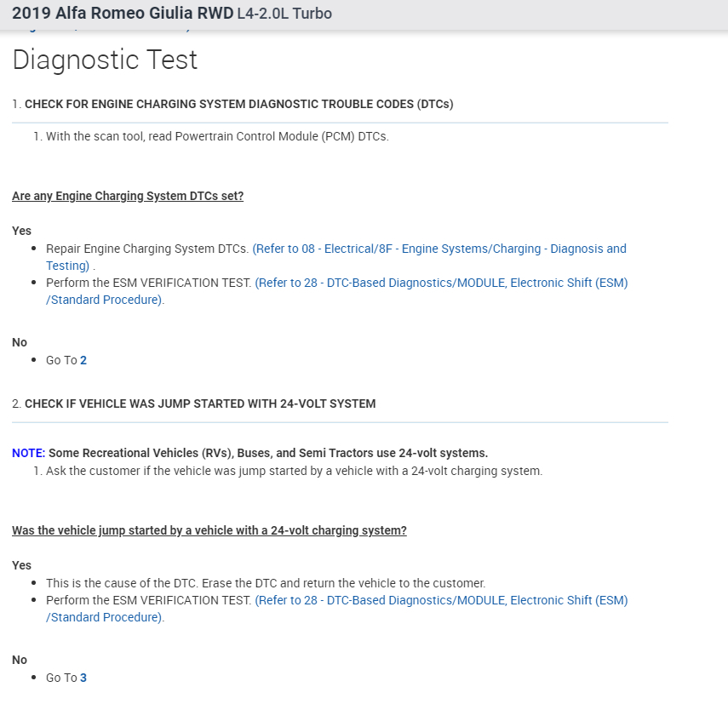
Task: Click "Yes" under the charging DTCs question
Action: click(x=21, y=231)
